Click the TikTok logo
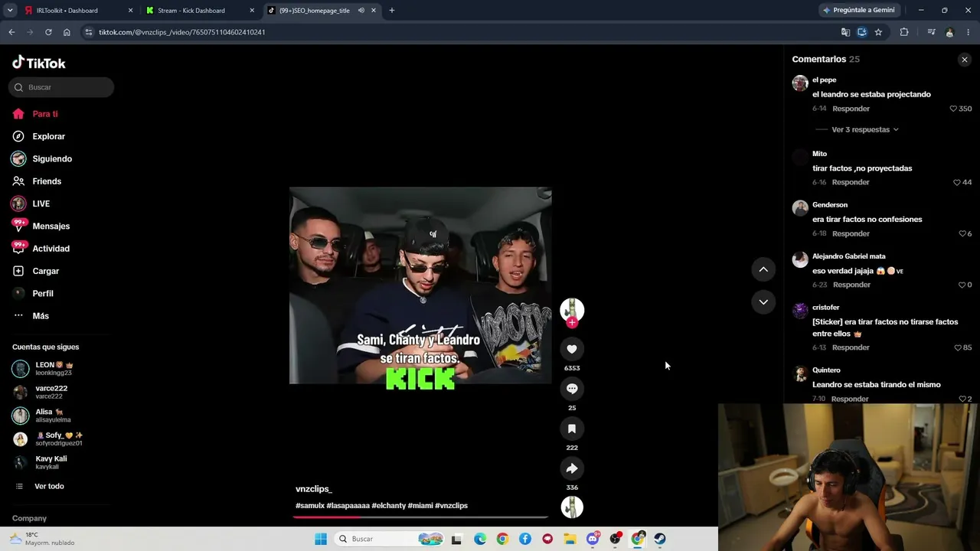Viewport: 980px width, 551px height. coord(39,63)
